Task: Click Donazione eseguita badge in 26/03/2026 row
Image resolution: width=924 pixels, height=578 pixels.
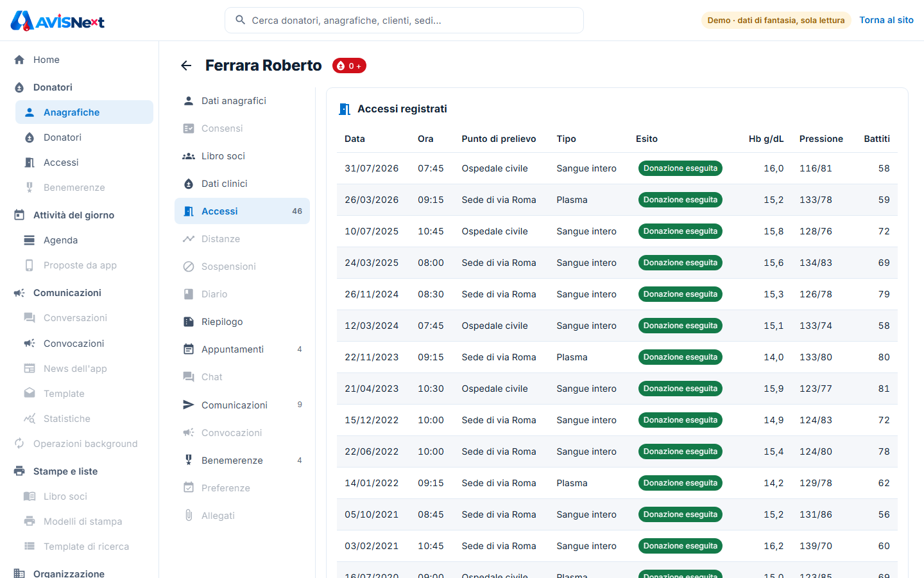Action: 680,200
